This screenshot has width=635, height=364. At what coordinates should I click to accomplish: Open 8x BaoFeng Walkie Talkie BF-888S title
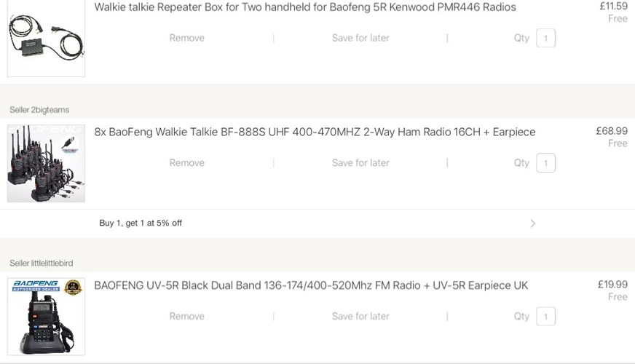click(x=315, y=132)
